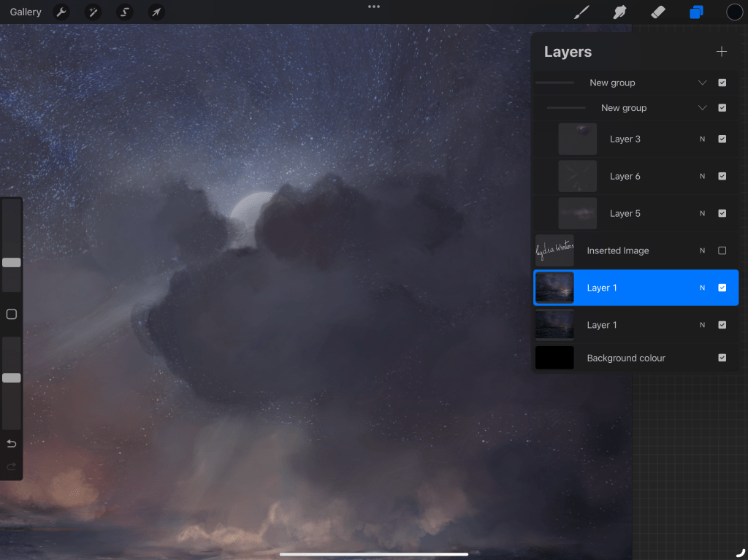Select the Eraser tool
Image resolution: width=748 pixels, height=560 pixels.
(658, 12)
